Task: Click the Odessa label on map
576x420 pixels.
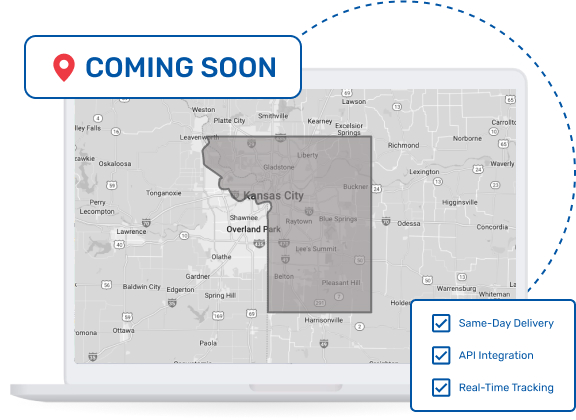Action: pos(408,223)
